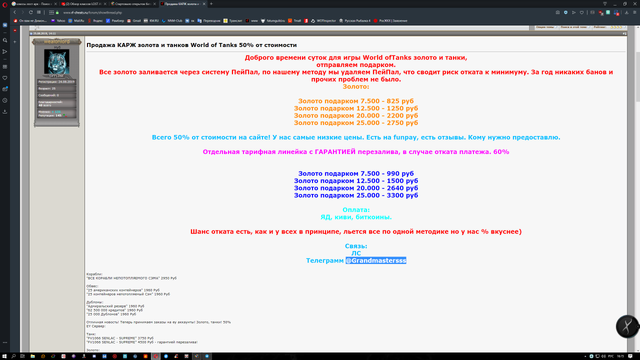The height and width of the screenshot is (360, 640).
Task: Open downloads icon in browser toolbar
Action: pos(627,13)
